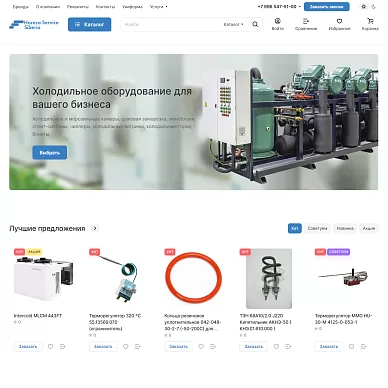Favorite the Кольцо резиновое product
Viewport: 388px width, 388px height.
coord(201,347)
